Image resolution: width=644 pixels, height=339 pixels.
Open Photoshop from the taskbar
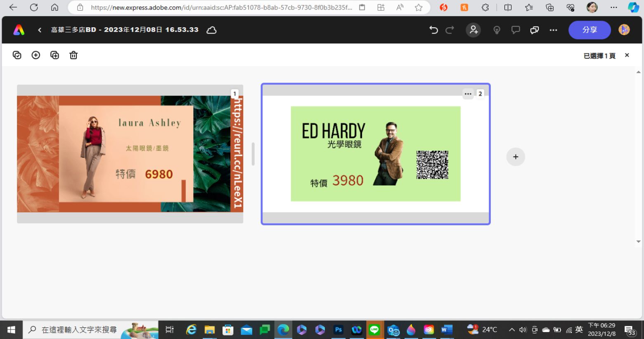[x=339, y=329]
